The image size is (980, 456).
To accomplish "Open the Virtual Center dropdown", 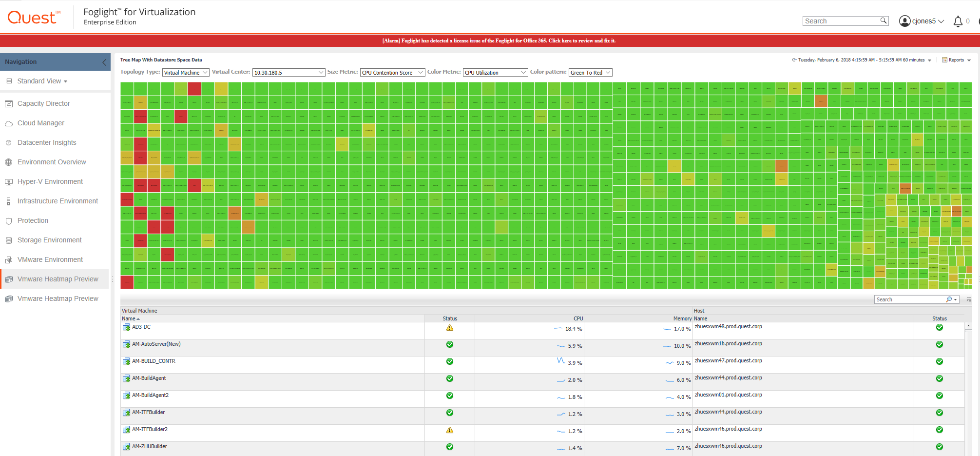I will (x=288, y=73).
